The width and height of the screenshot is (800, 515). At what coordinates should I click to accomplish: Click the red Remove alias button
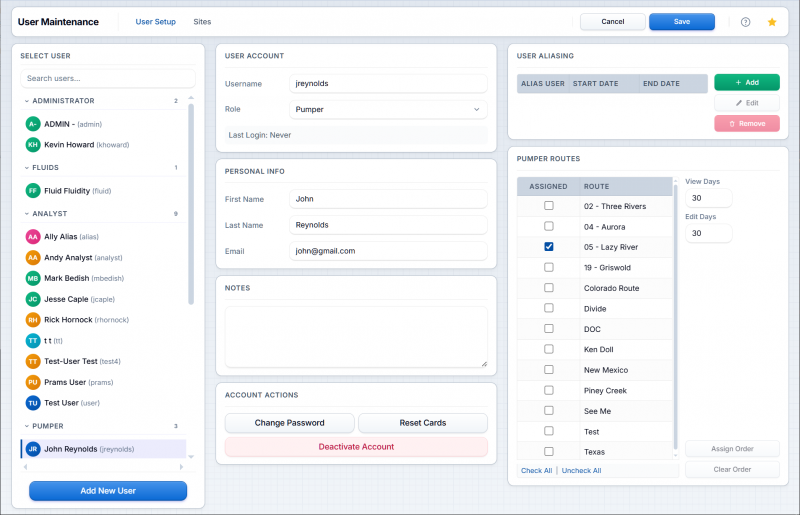pos(747,124)
